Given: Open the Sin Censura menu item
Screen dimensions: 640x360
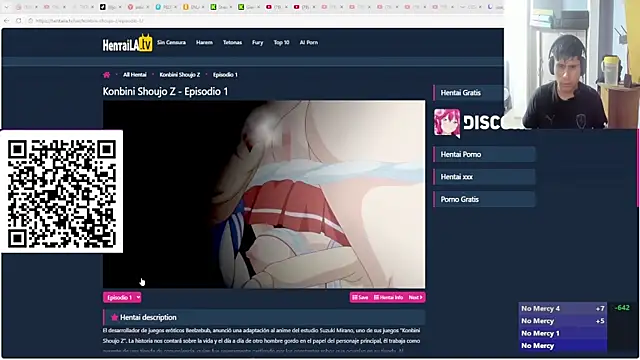Looking at the screenshot, I should coord(171,42).
